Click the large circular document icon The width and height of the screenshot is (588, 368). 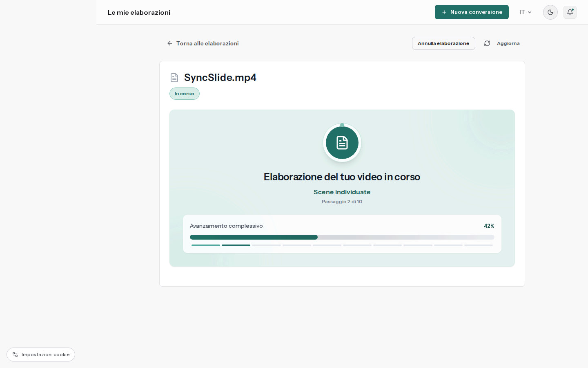[x=342, y=143]
